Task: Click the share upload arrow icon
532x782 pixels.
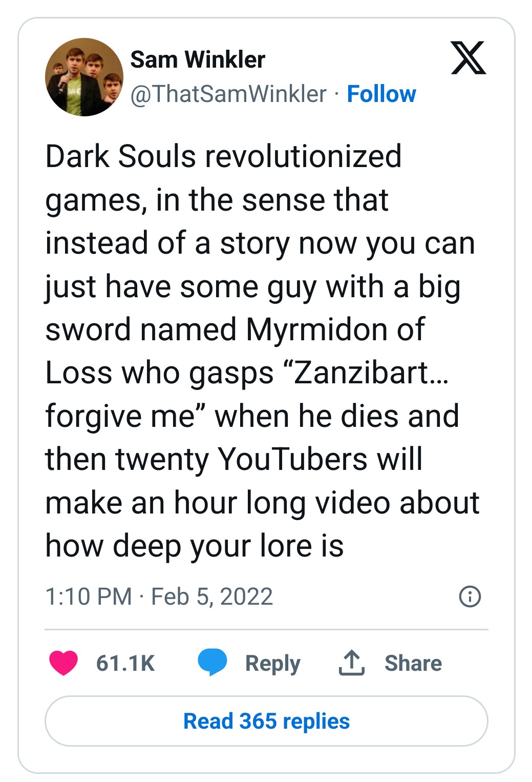Action: coord(351,663)
